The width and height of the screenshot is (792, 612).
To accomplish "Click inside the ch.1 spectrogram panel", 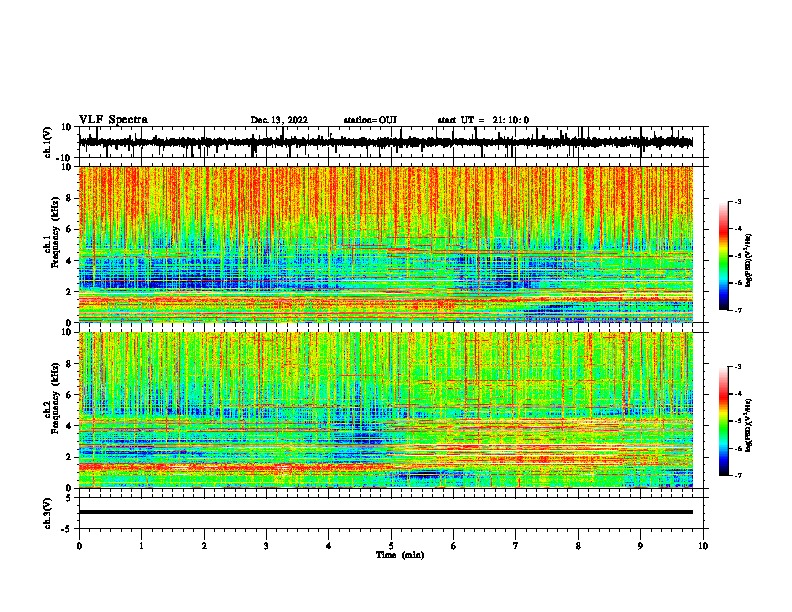I will [x=385, y=244].
